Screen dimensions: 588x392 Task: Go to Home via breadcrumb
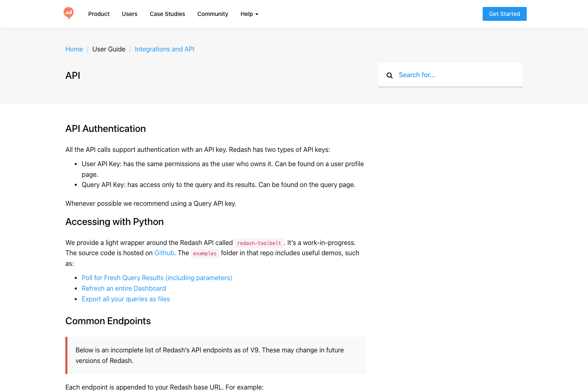coord(74,49)
